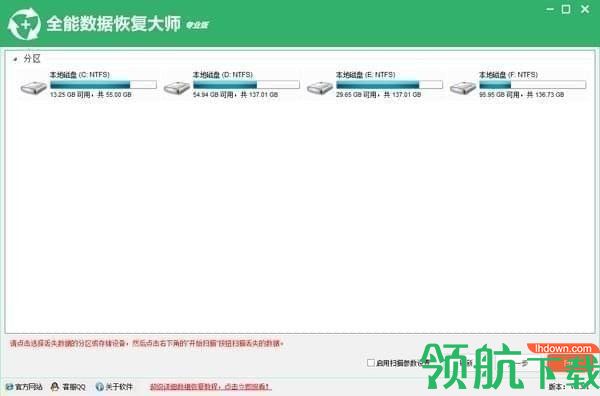Click label 本地磁盘 (C: NTFS)

pyautogui.click(x=80, y=75)
